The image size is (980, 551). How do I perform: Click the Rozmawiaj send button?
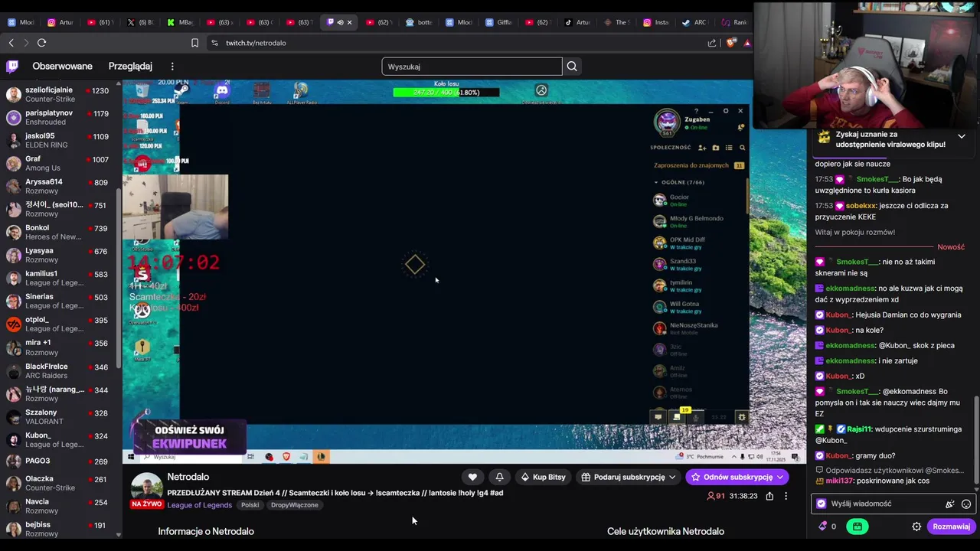(951, 527)
